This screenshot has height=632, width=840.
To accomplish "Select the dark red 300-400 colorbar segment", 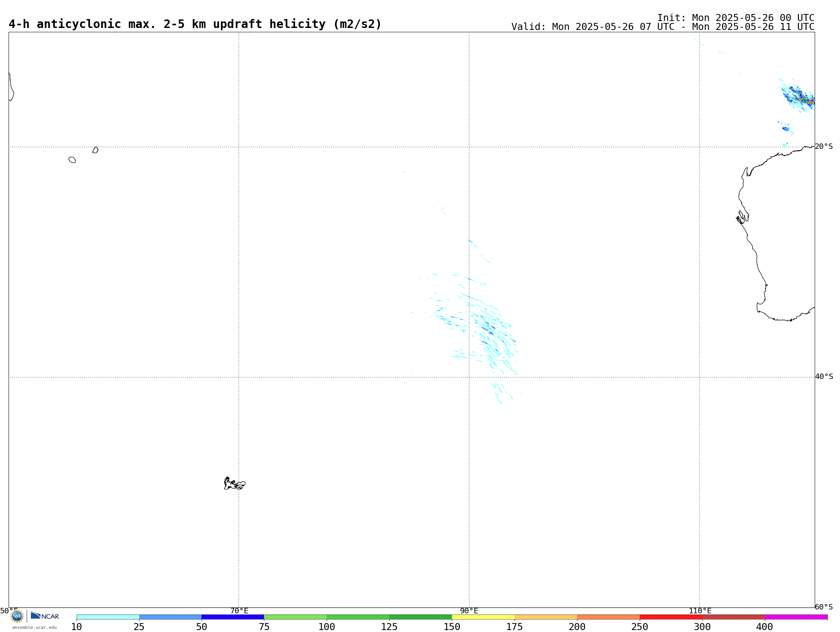I will point(734,617).
